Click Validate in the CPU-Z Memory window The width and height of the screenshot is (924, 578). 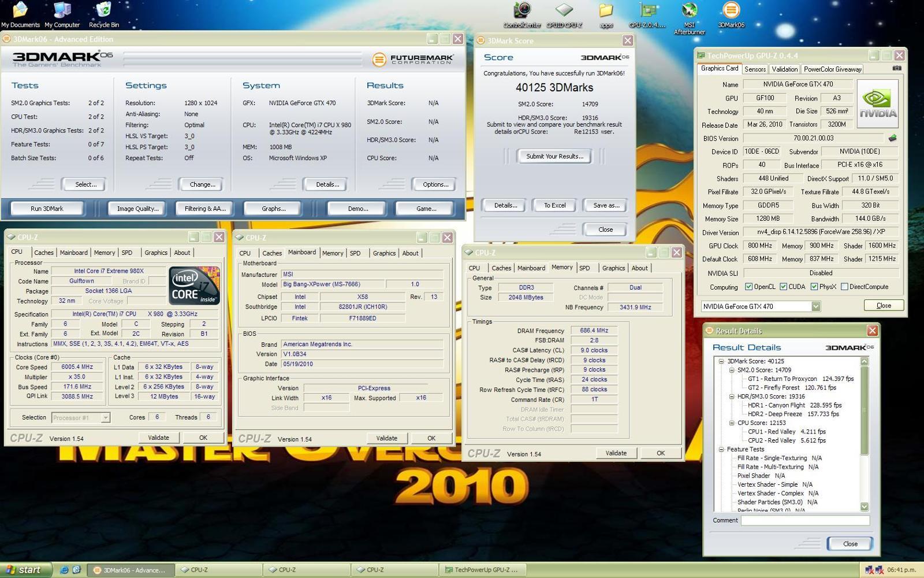(616, 453)
